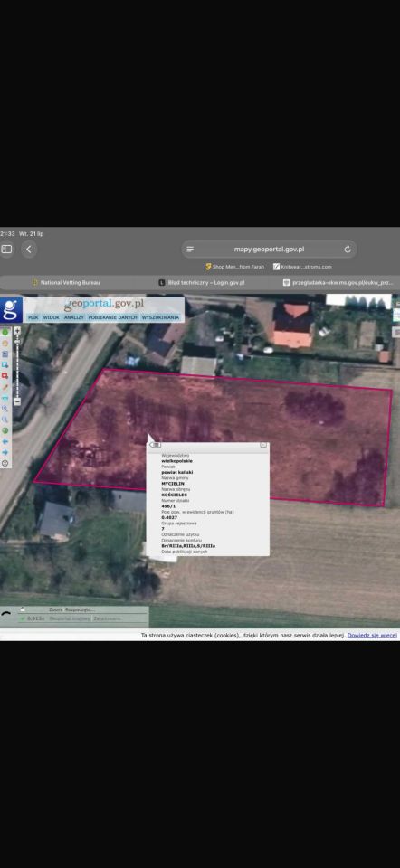This screenshot has height=868, width=400.
Task: Expand the WYSZUKIWANIA menu
Action: 161,317
